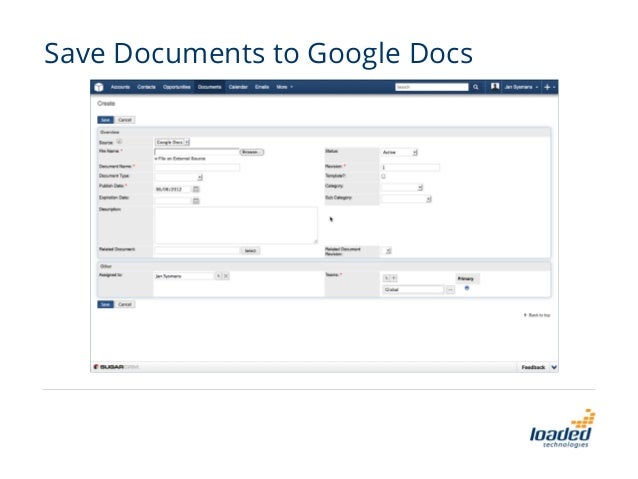Open the Sub Category dropdown
638x479 pixels.
(x=406, y=199)
